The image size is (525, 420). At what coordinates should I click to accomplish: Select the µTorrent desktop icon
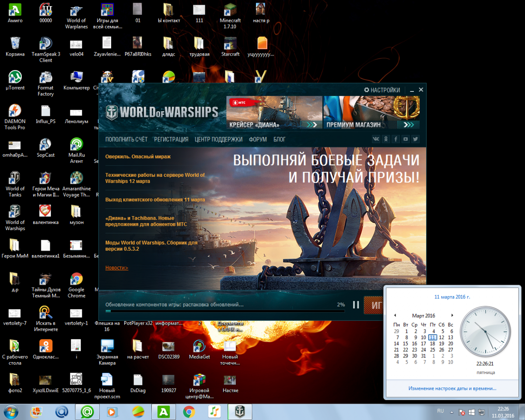coord(15,80)
